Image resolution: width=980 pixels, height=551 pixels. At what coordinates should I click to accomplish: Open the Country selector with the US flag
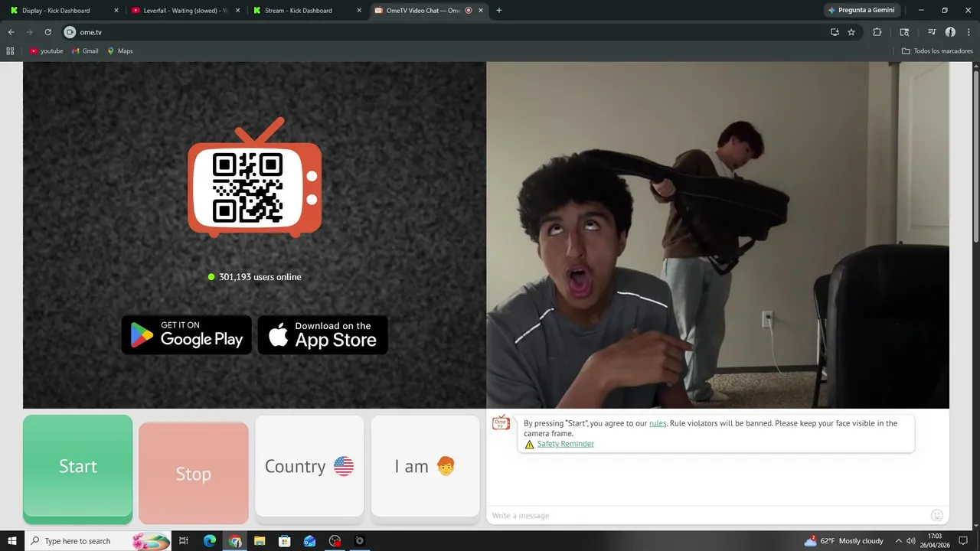tap(309, 466)
